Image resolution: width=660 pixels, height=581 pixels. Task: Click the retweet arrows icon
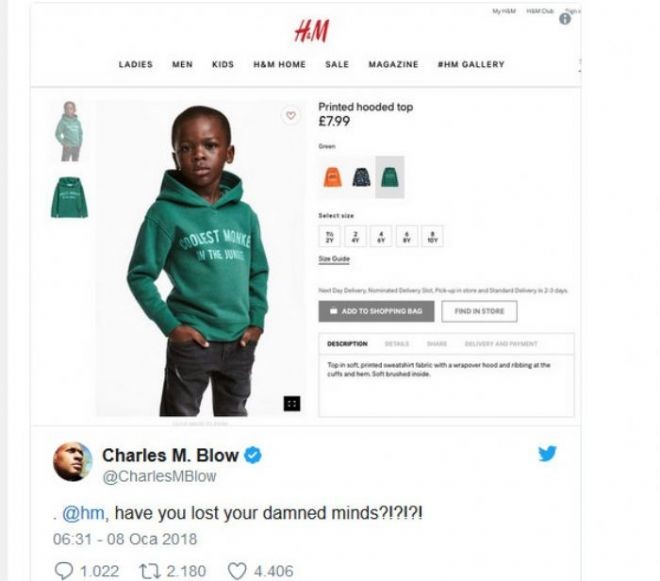pos(150,571)
